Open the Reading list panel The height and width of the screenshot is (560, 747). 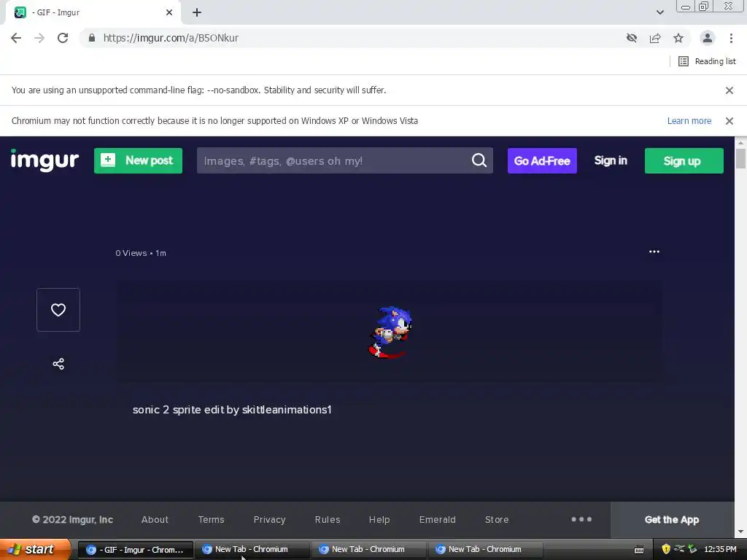point(707,61)
